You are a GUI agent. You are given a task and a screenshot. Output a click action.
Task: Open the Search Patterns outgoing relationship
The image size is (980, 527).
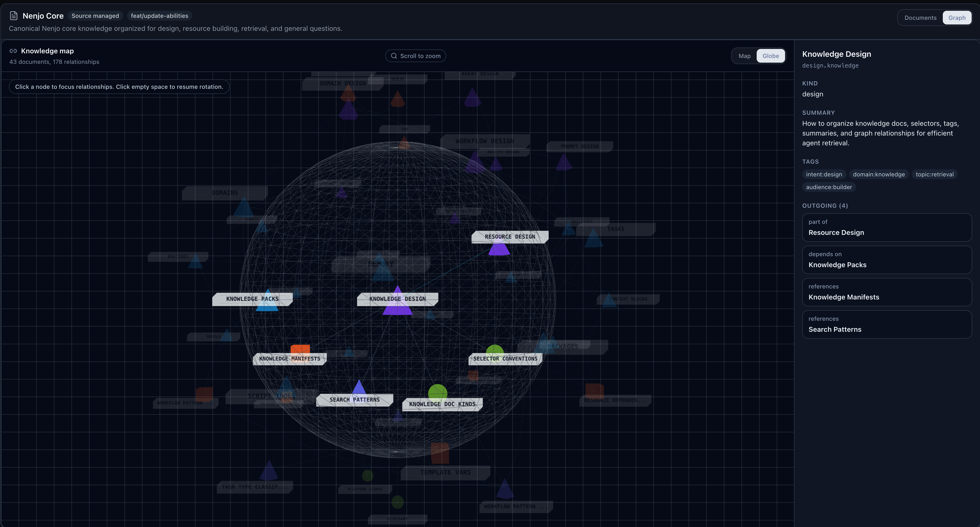click(886, 324)
